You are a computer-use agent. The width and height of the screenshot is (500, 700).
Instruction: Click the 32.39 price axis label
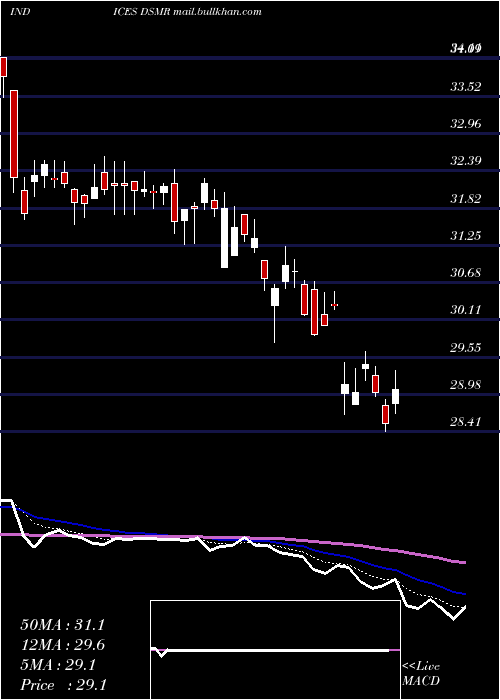point(466,160)
